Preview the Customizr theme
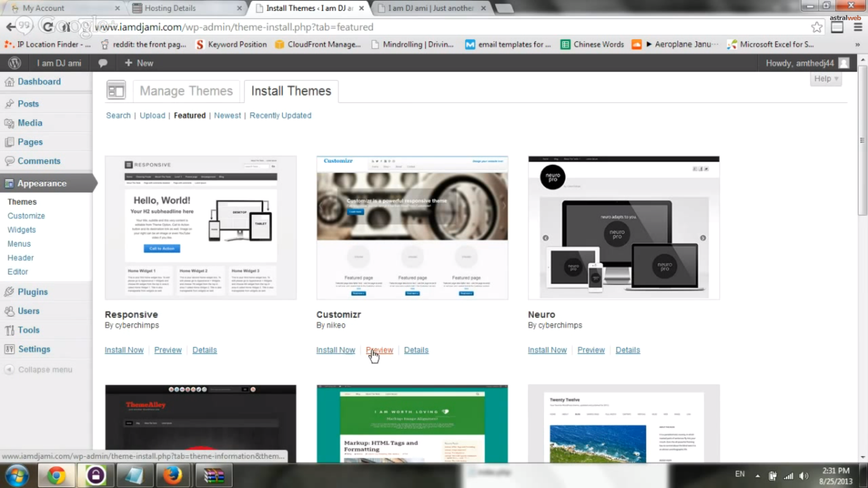The width and height of the screenshot is (868, 488). (379, 350)
